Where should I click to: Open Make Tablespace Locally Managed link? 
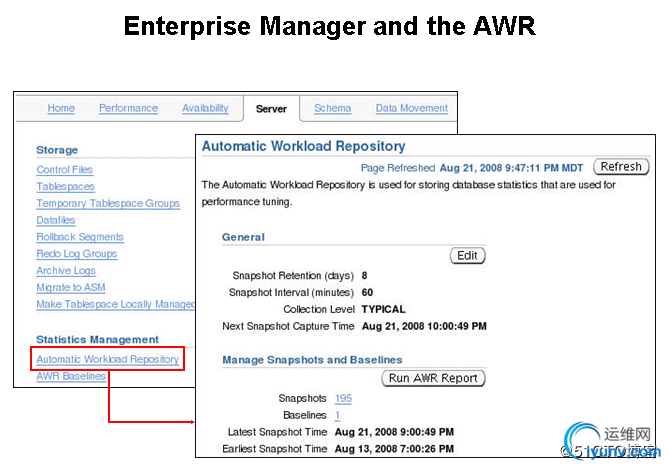116,304
